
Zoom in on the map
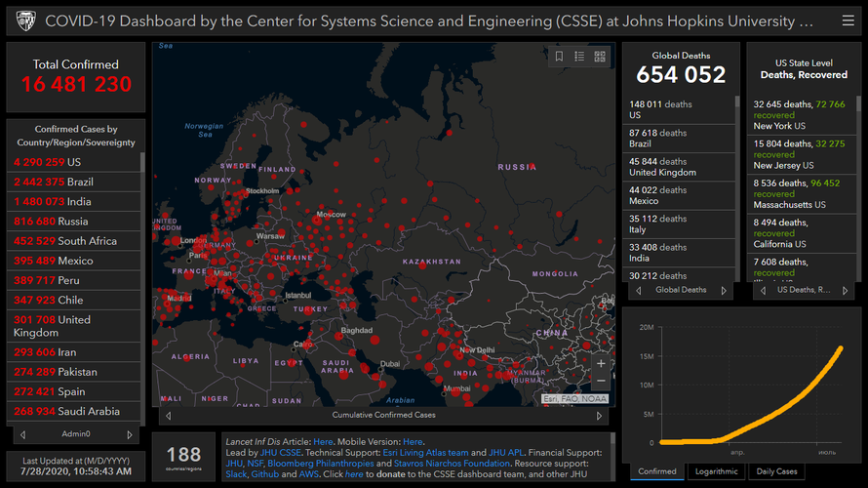pos(601,363)
